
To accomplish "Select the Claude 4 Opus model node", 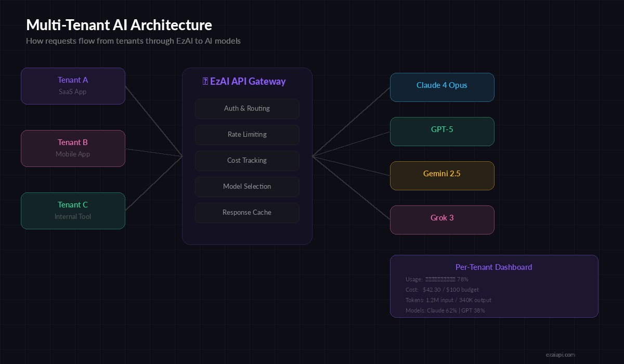I will [442, 87].
